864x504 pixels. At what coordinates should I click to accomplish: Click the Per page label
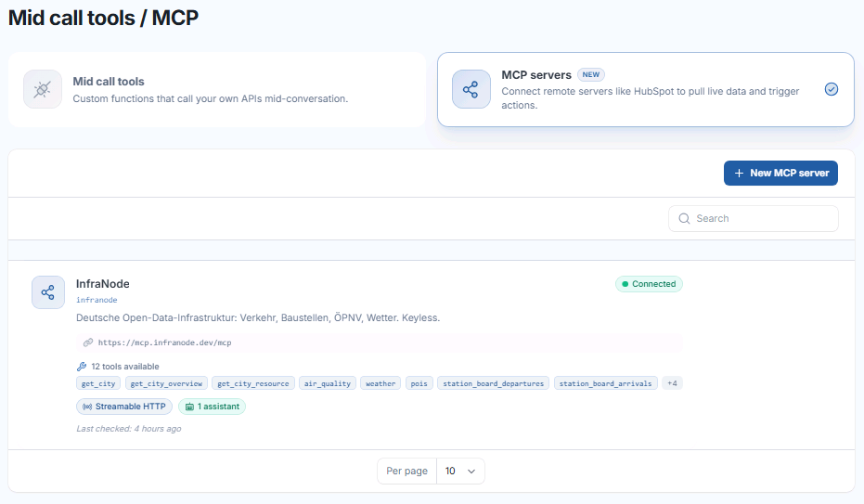406,471
